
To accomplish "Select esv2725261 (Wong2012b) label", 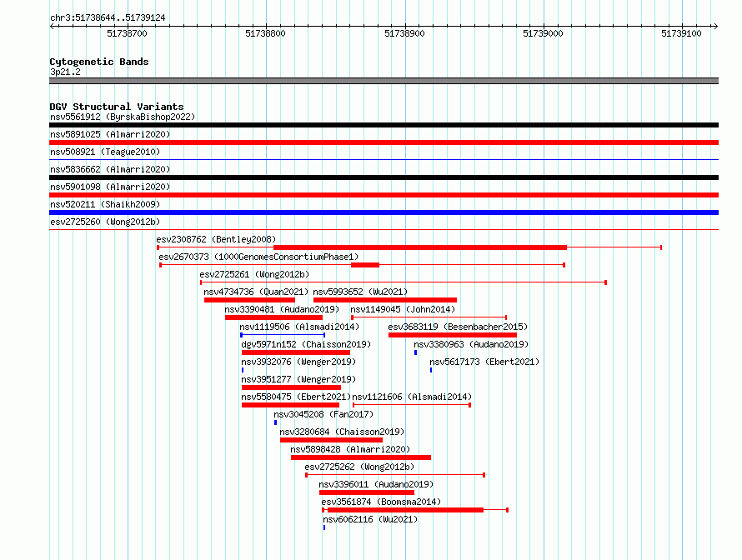I will [254, 274].
